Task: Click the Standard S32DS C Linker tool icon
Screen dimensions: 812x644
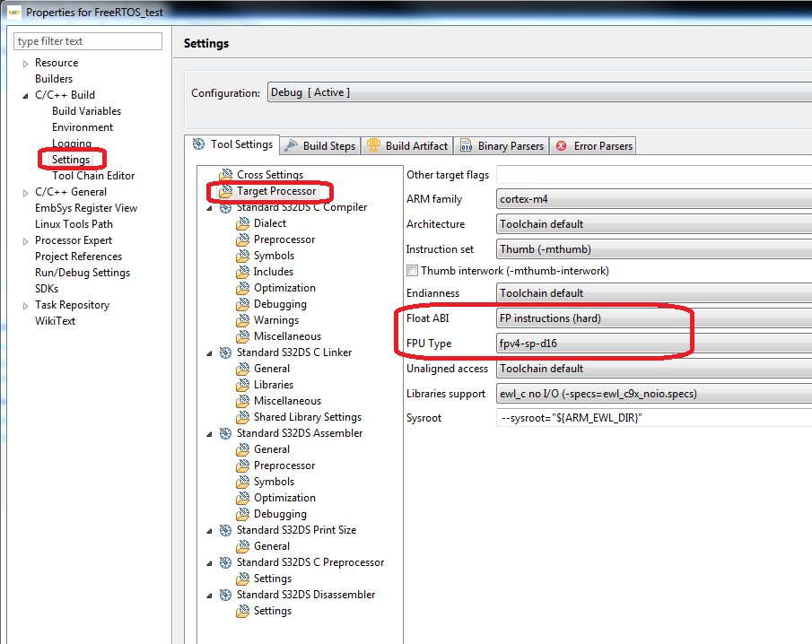Action: coord(225,352)
